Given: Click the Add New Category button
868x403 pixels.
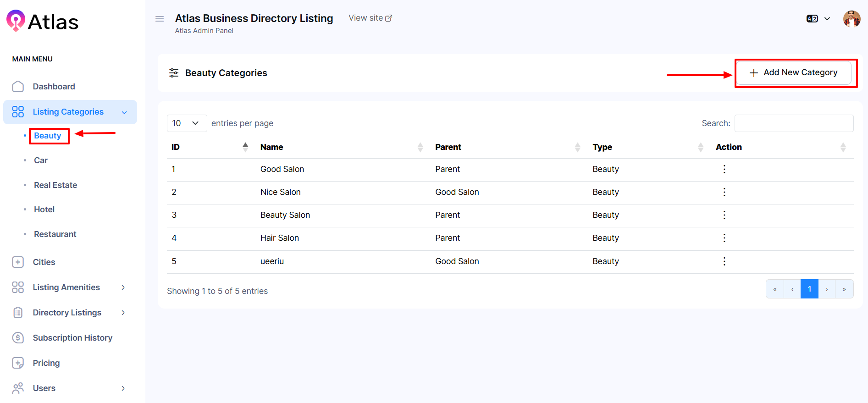Looking at the screenshot, I should pos(793,72).
